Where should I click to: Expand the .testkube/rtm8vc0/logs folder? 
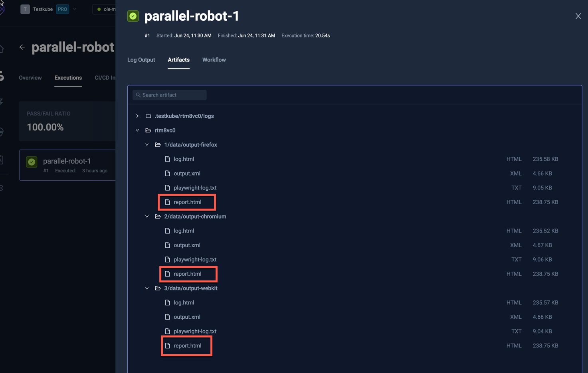tap(137, 116)
